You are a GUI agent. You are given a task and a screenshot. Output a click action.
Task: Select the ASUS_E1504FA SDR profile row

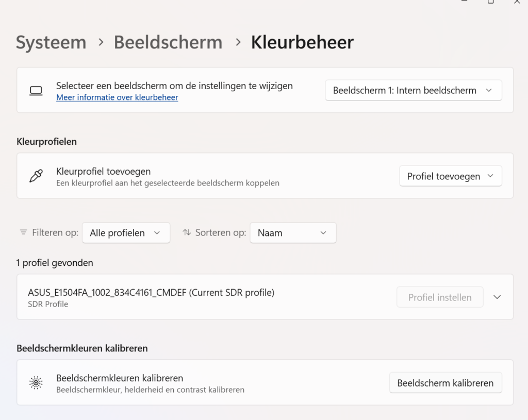point(265,297)
